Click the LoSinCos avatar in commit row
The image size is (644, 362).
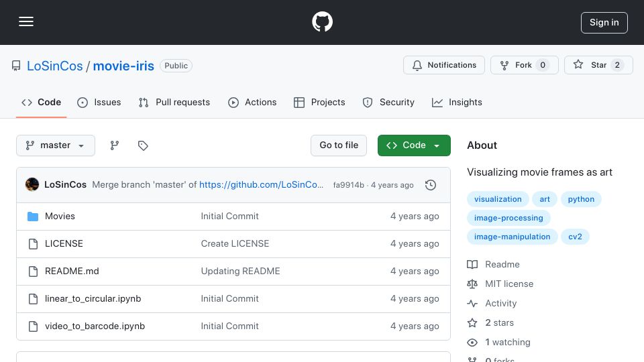pos(32,185)
